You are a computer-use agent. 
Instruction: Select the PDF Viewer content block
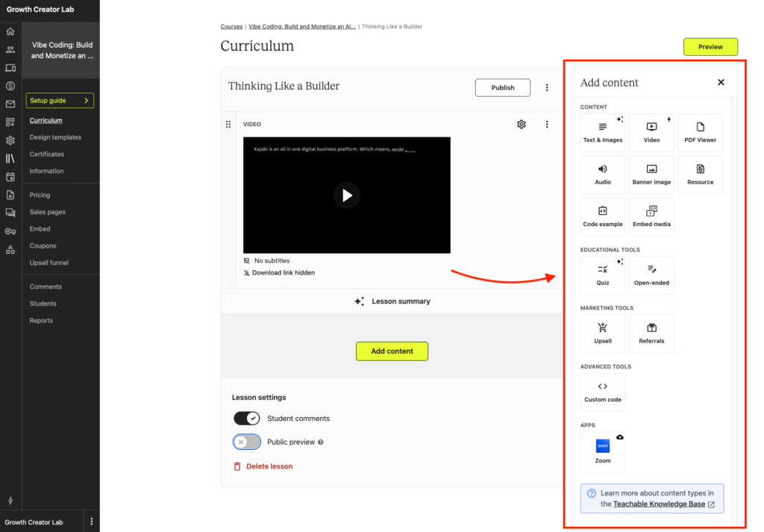(x=700, y=132)
